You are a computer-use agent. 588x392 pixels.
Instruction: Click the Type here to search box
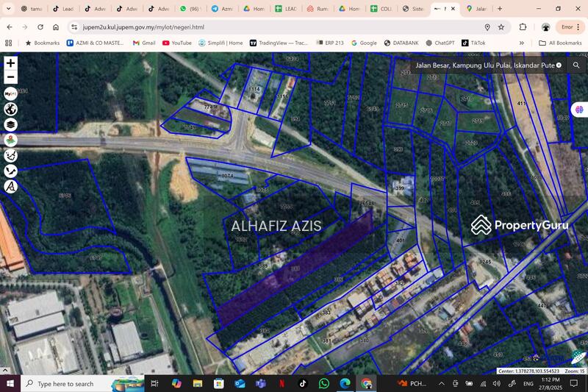pyautogui.click(x=82, y=383)
